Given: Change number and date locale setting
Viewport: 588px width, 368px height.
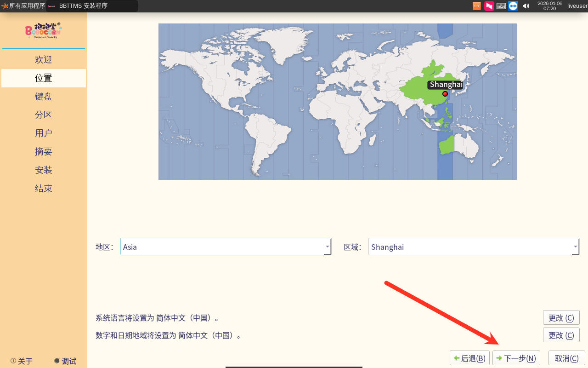Looking at the screenshot, I should 561,335.
